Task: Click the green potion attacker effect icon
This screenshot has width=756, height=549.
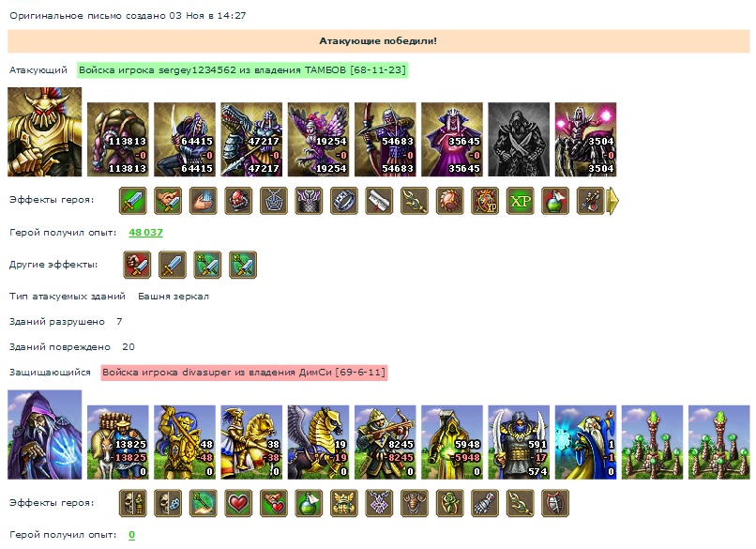Action: (555, 201)
